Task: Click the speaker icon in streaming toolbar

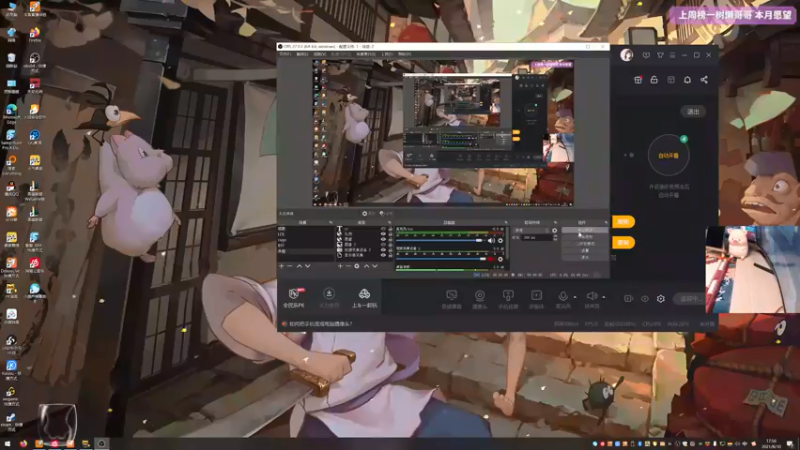Action: tap(591, 295)
